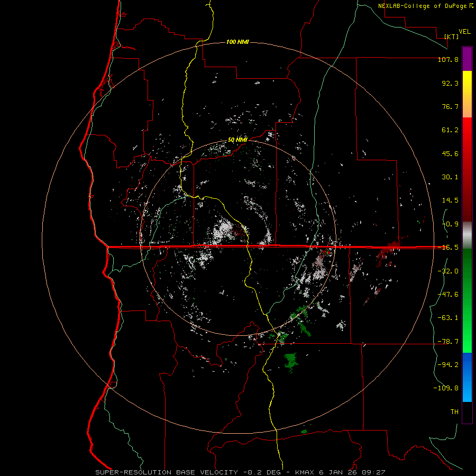Click the blue segment of velocity color bar

coord(467,377)
